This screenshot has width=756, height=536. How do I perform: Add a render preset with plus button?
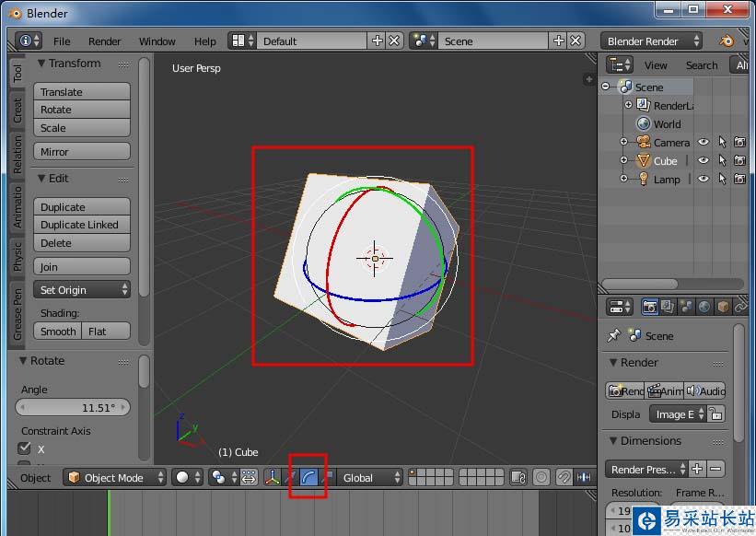[697, 469]
